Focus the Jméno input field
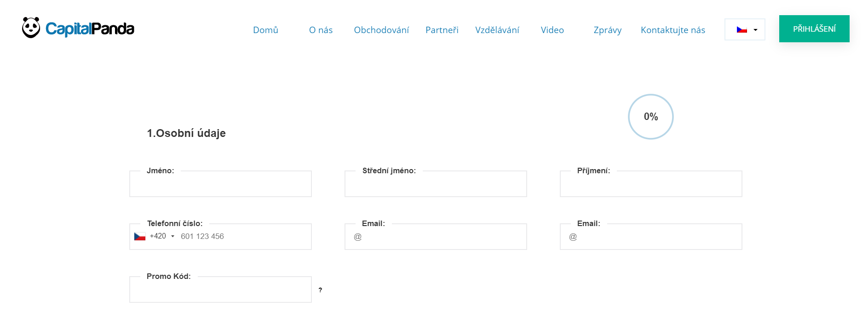 pos(220,185)
